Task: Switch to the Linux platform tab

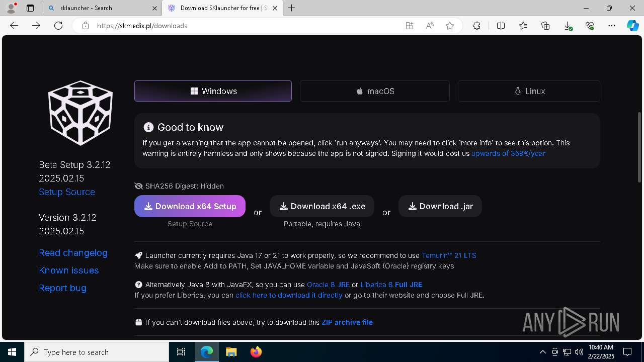Action: [x=529, y=91]
